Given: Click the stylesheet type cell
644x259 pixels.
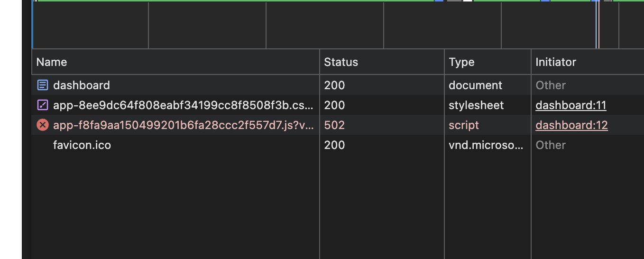Looking at the screenshot, I should coord(476,105).
